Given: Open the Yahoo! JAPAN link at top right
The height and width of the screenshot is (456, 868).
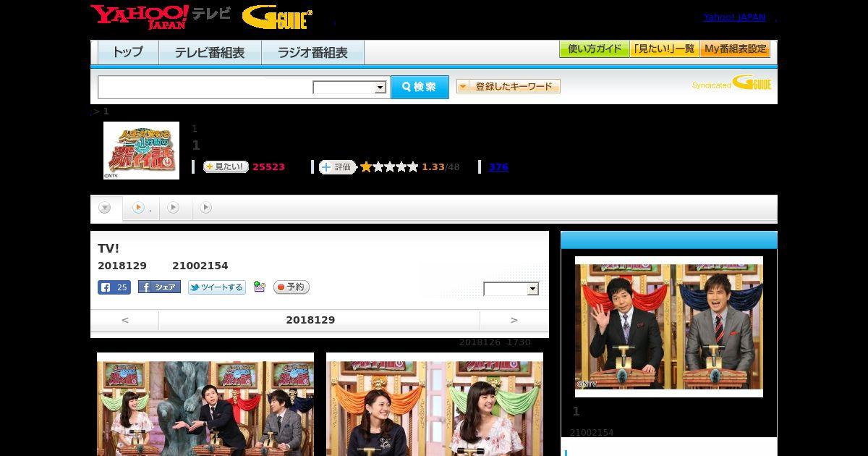Looking at the screenshot, I should [x=734, y=17].
